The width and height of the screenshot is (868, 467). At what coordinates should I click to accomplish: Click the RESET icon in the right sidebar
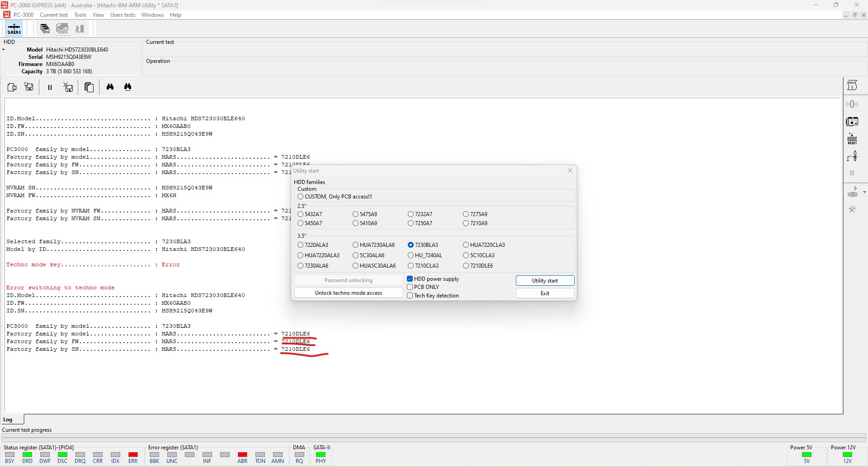[x=853, y=138]
